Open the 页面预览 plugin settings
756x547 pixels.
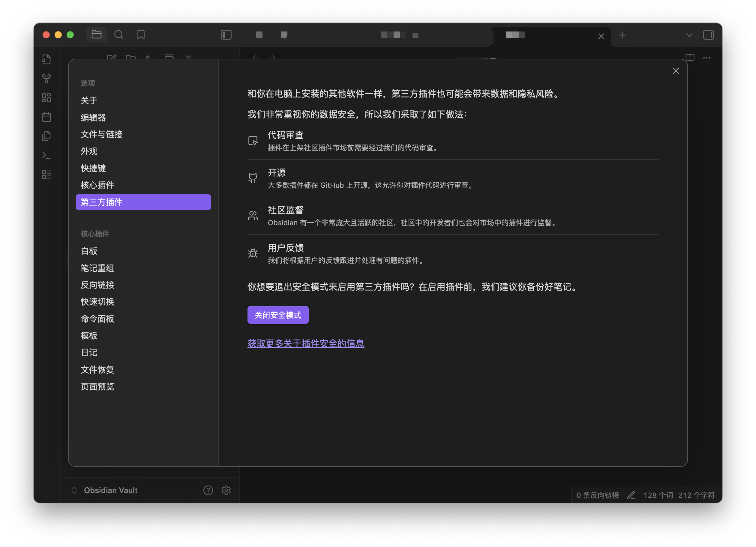point(143,387)
